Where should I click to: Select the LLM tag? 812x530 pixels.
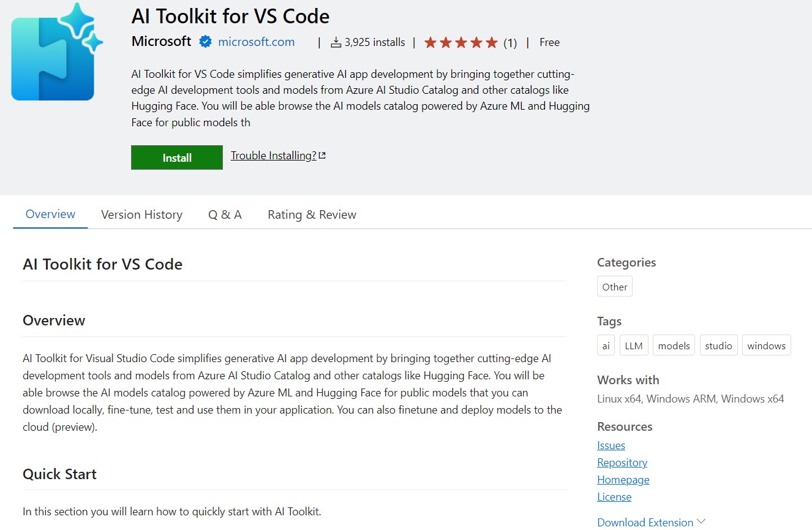pyautogui.click(x=633, y=346)
